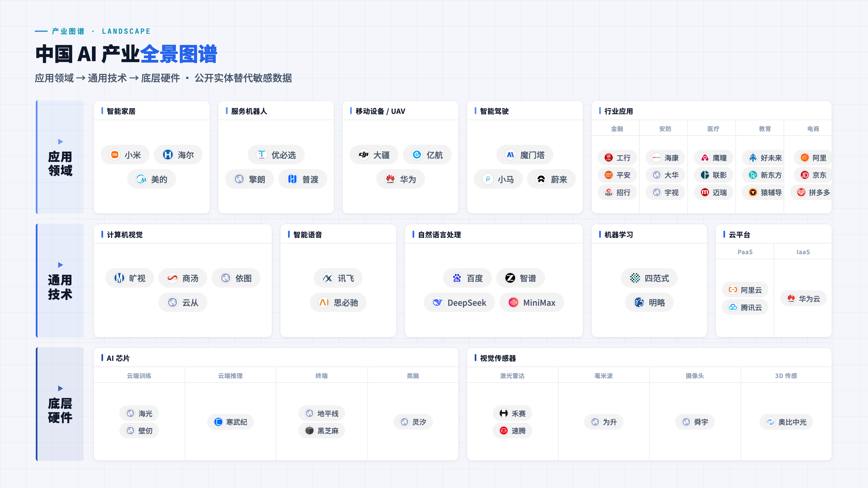868x488 pixels.
Task: Click the 地平线 company chip
Action: click(322, 413)
